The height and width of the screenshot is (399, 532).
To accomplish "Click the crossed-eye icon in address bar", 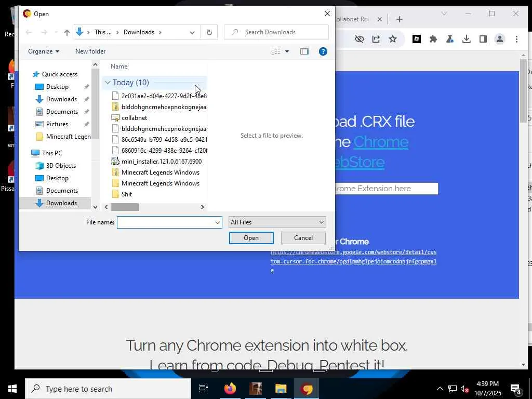I will click(x=360, y=39).
